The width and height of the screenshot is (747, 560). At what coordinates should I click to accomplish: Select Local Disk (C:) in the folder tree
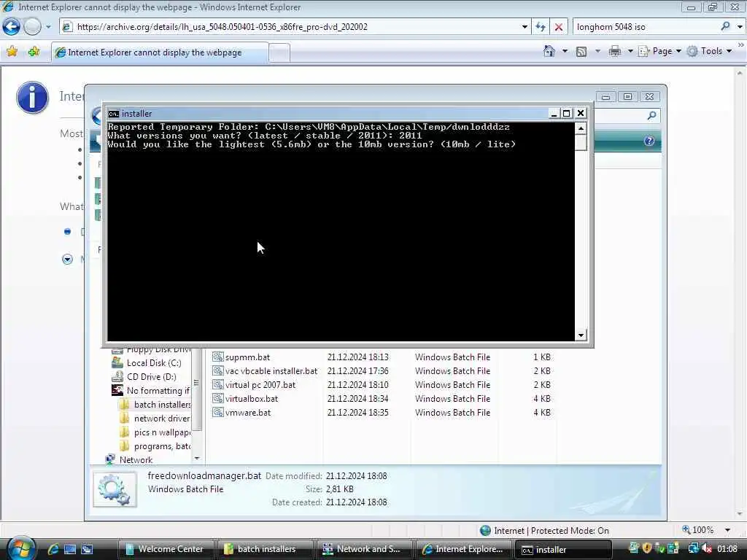point(153,363)
